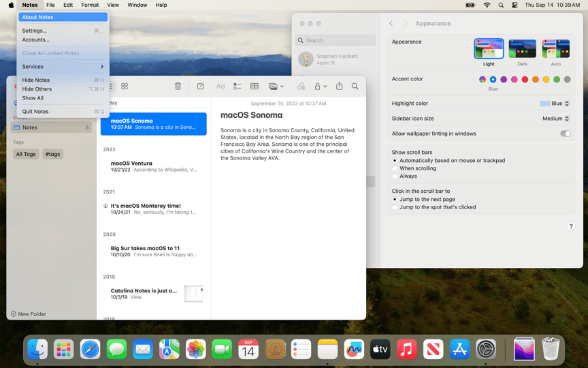Open the Trash in the Dock

pyautogui.click(x=551, y=349)
